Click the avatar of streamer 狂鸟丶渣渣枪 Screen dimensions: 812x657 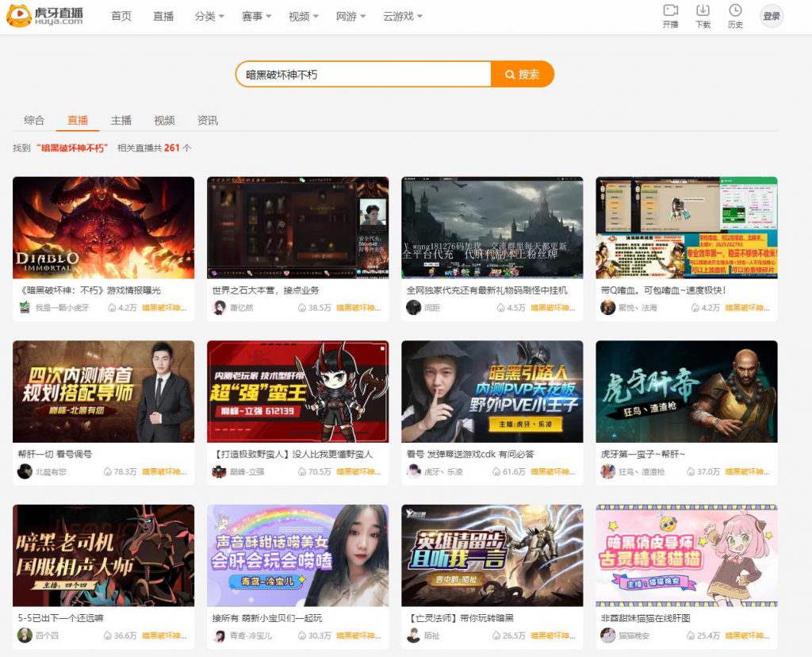607,471
